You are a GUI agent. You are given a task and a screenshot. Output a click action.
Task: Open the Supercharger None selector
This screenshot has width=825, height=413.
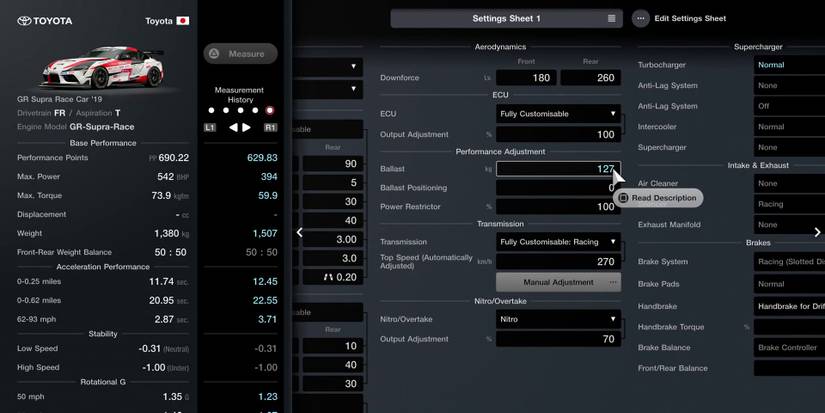pyautogui.click(x=789, y=147)
